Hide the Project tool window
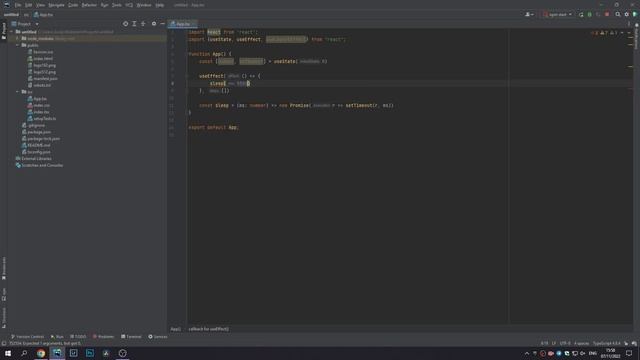Image resolution: width=640 pixels, height=360 pixels. click(x=162, y=24)
